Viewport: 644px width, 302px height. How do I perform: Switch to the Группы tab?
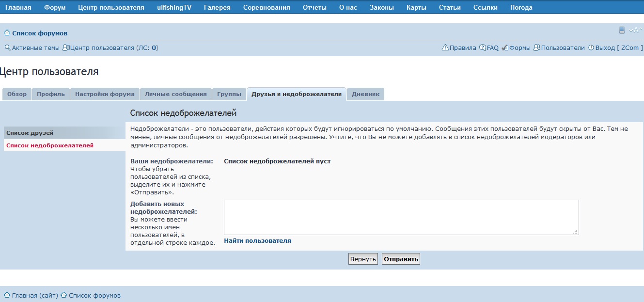(x=229, y=94)
